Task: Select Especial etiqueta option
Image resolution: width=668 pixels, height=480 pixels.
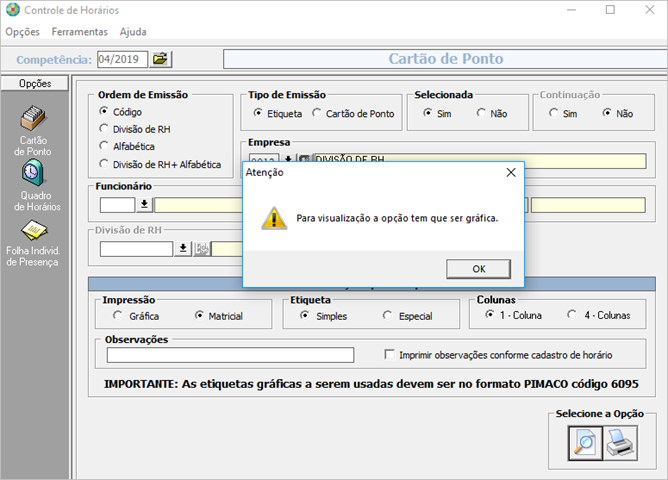Action: point(387,316)
